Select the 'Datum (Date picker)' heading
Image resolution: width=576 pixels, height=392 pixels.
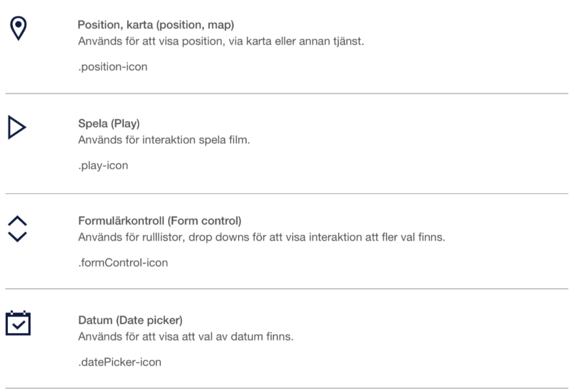(130, 320)
